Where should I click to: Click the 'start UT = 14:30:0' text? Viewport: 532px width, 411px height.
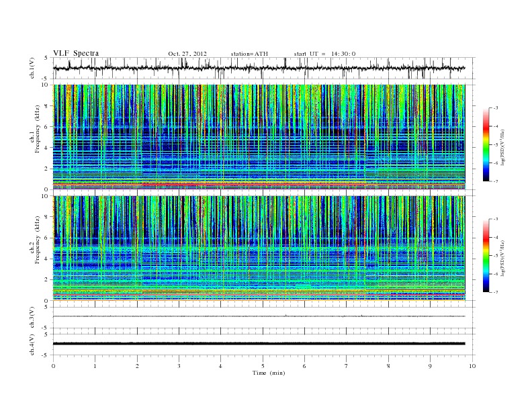(x=324, y=54)
